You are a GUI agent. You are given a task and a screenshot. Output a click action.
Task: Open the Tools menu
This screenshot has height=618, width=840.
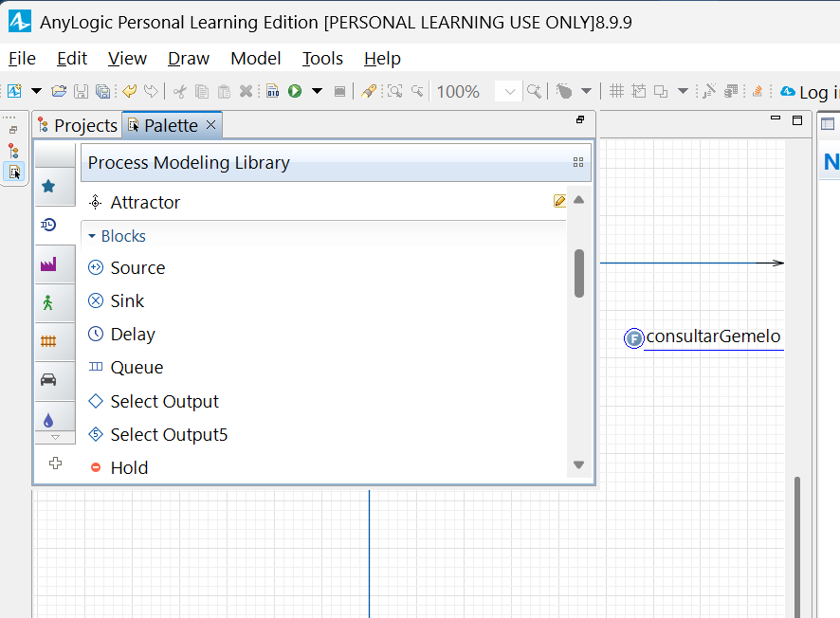(322, 59)
